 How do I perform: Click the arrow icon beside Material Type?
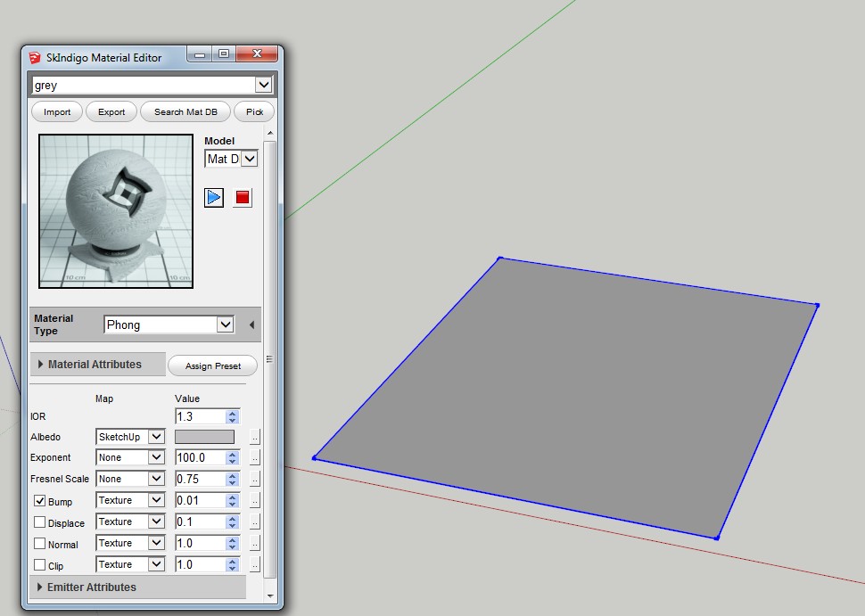point(251,325)
